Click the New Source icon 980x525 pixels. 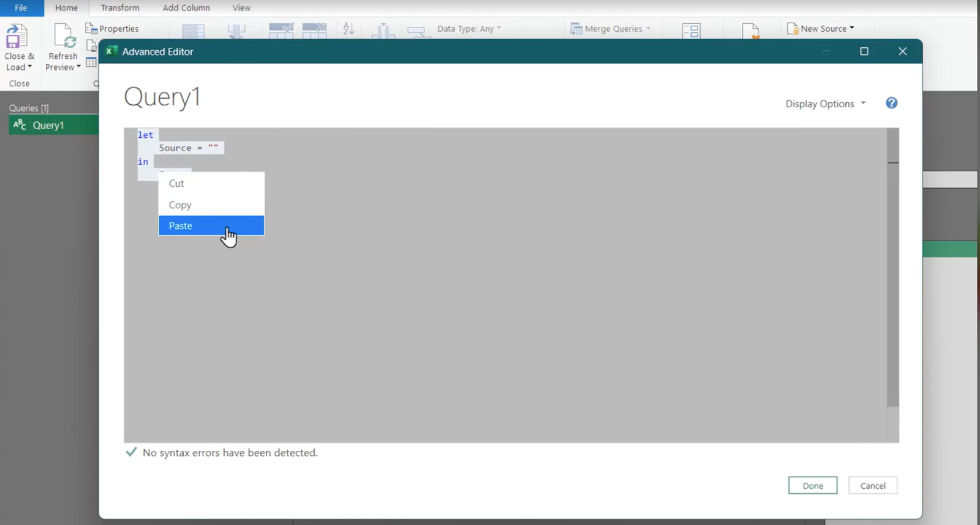click(x=793, y=29)
